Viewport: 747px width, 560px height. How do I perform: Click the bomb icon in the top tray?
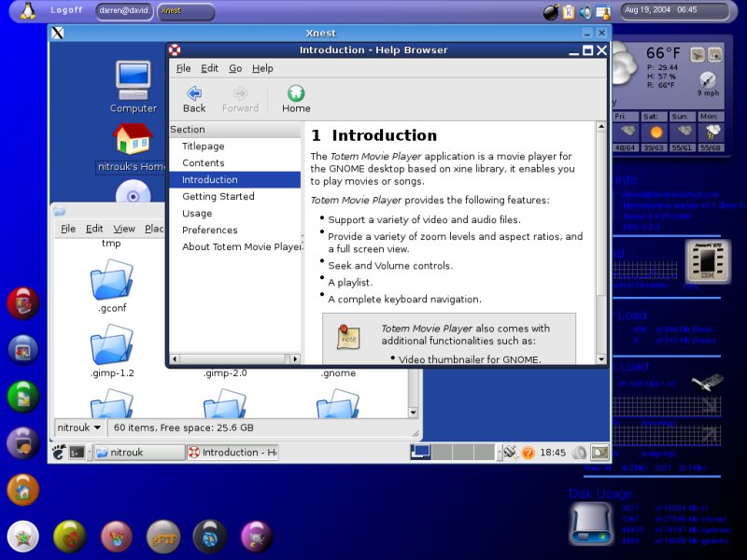coord(551,12)
